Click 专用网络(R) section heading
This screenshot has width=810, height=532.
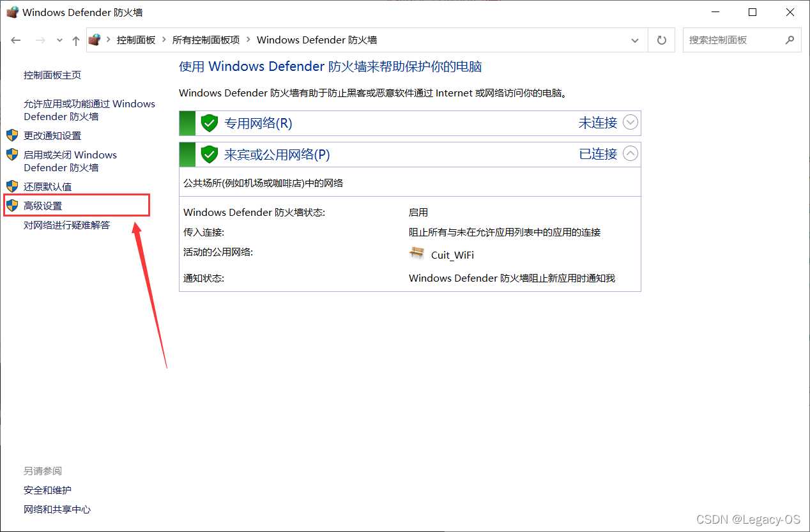pos(258,123)
